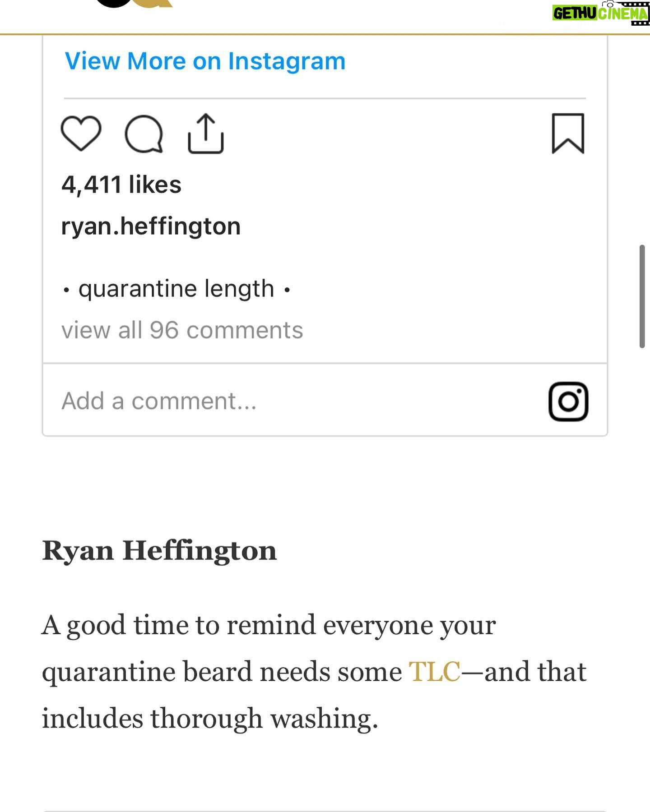Viewport: 650px width, 812px height.
Task: Save the post with the bookmark icon
Action: tap(568, 134)
